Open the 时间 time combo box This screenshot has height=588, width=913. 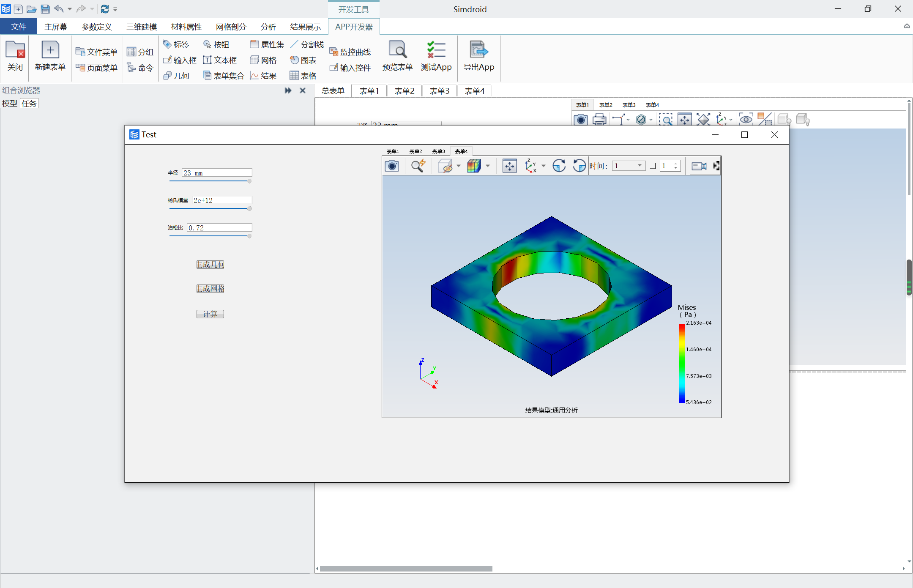[629, 166]
